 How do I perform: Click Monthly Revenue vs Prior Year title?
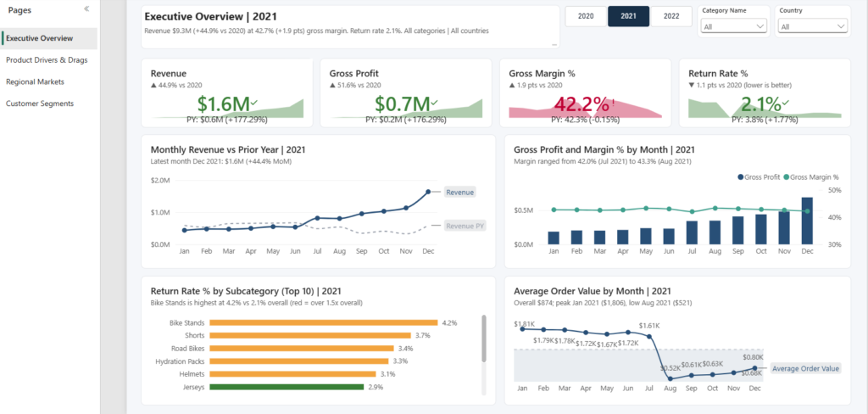pos(228,149)
